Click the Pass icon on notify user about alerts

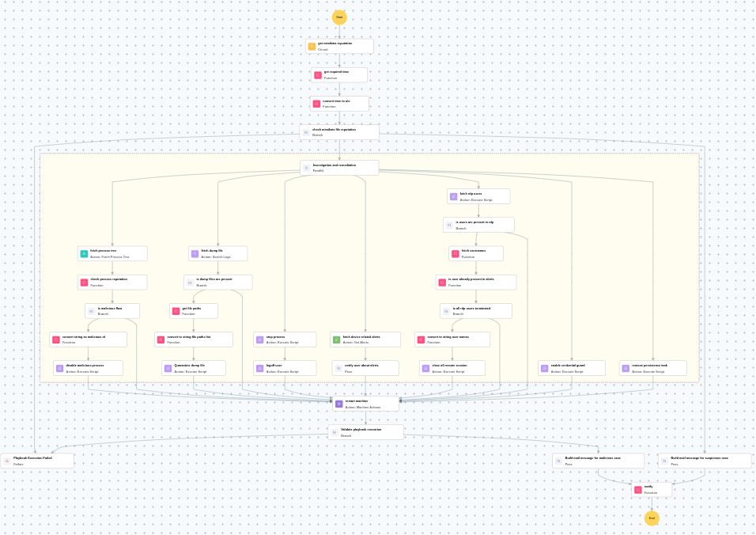[338, 368]
